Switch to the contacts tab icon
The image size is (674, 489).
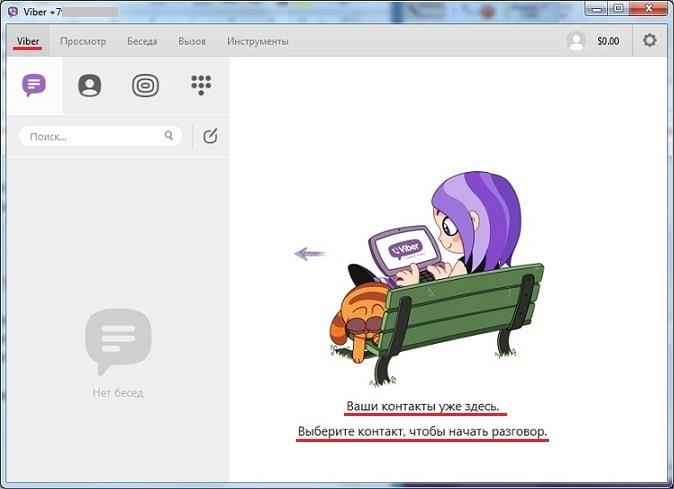pos(90,85)
